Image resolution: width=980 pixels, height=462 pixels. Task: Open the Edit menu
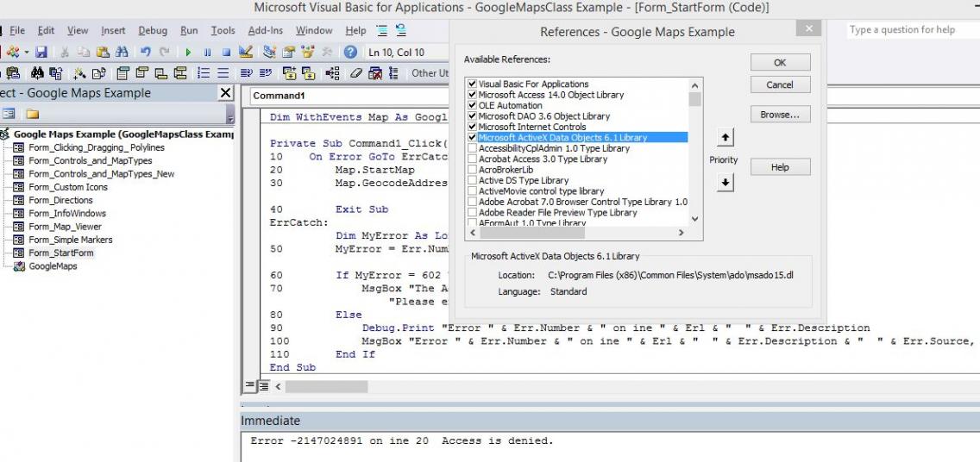pyautogui.click(x=46, y=30)
